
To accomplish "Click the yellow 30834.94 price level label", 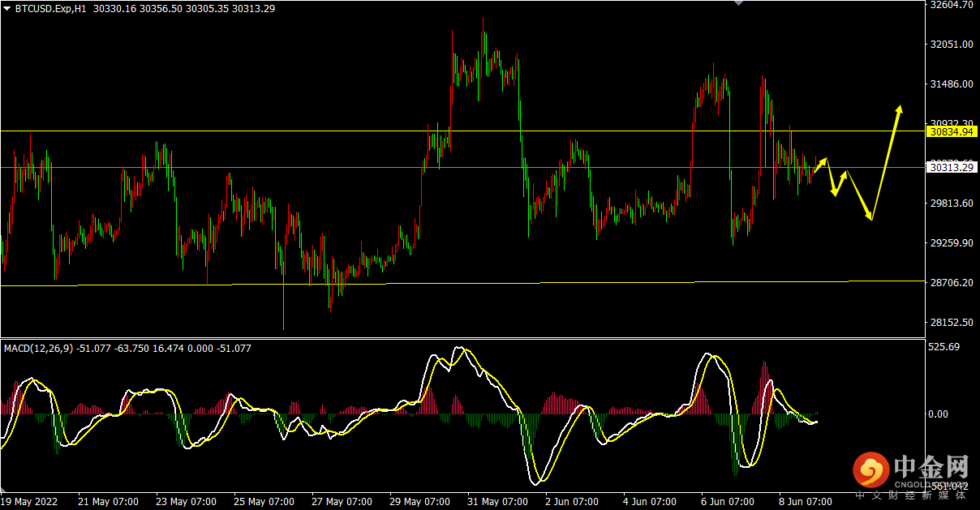I will coord(952,131).
